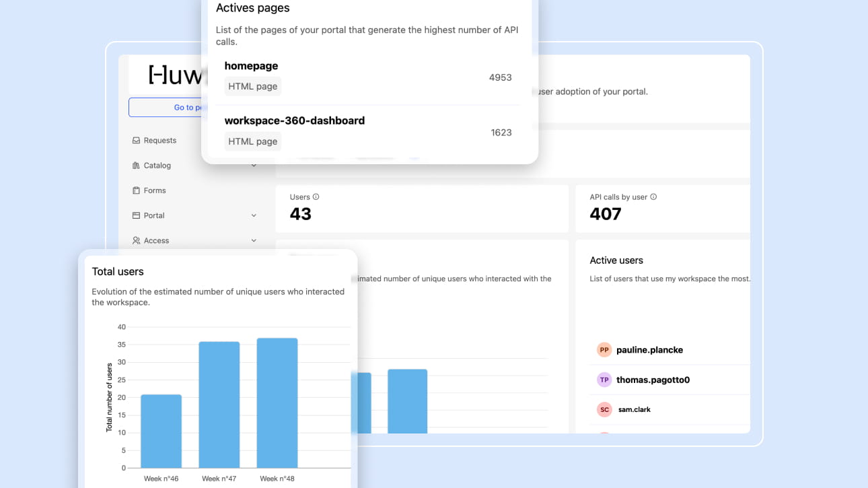Click the Access users icon in sidebar
This screenshot has width=868, height=488.
coord(137,240)
